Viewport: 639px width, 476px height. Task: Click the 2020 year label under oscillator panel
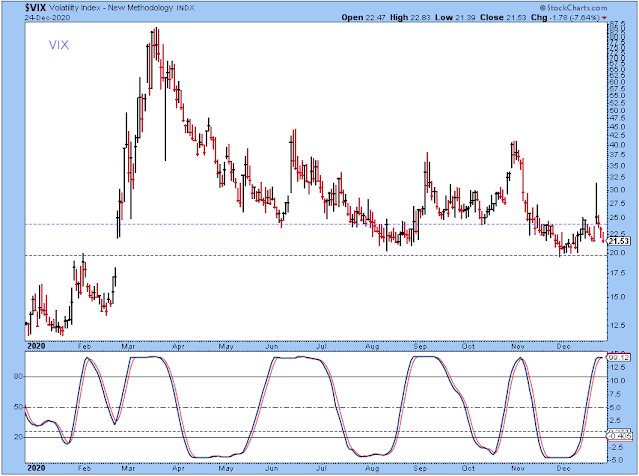click(36, 468)
